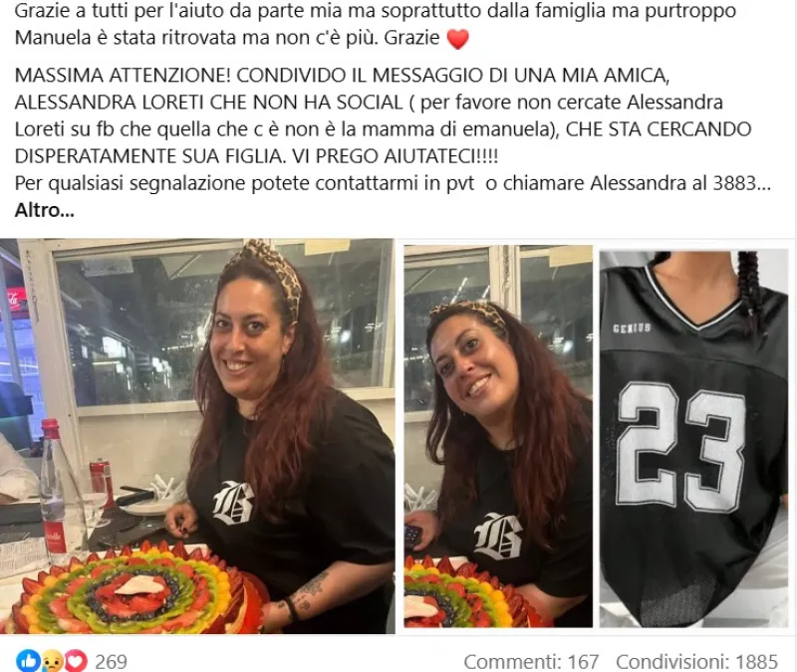Open Commenti: 167 link

tap(531, 662)
